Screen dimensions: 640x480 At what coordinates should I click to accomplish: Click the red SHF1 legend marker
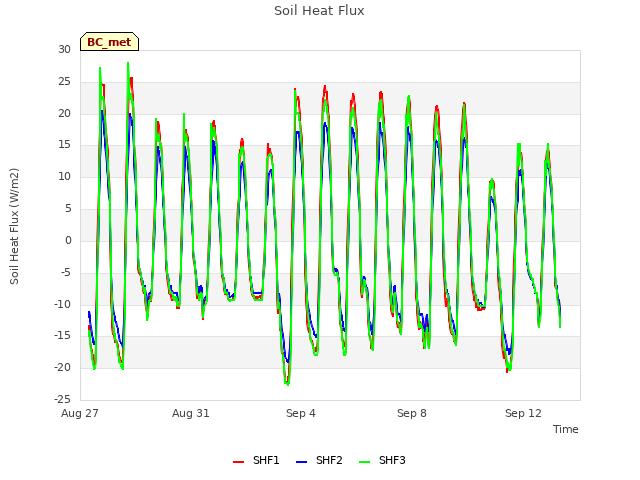(238, 462)
